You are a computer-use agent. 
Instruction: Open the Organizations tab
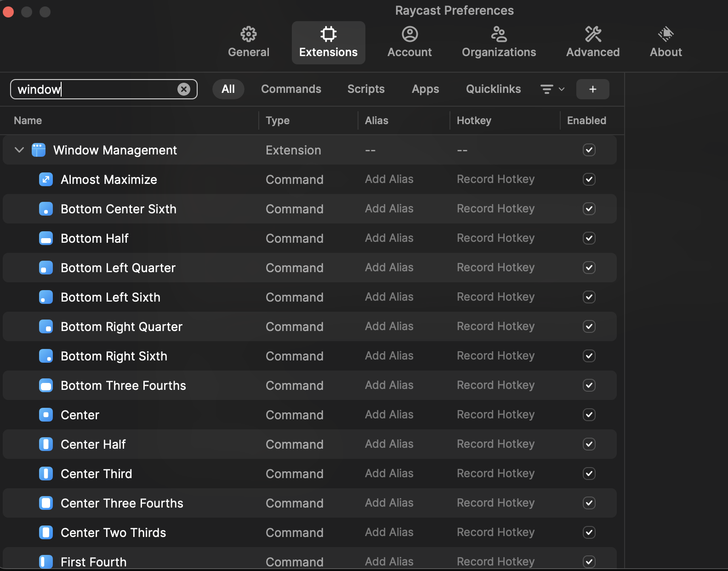[x=499, y=42]
